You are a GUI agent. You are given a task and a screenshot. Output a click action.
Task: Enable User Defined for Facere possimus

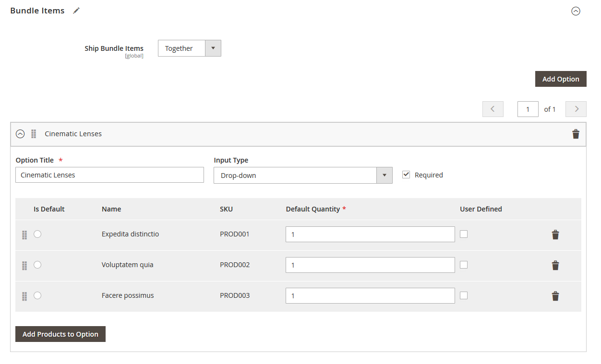[464, 295]
